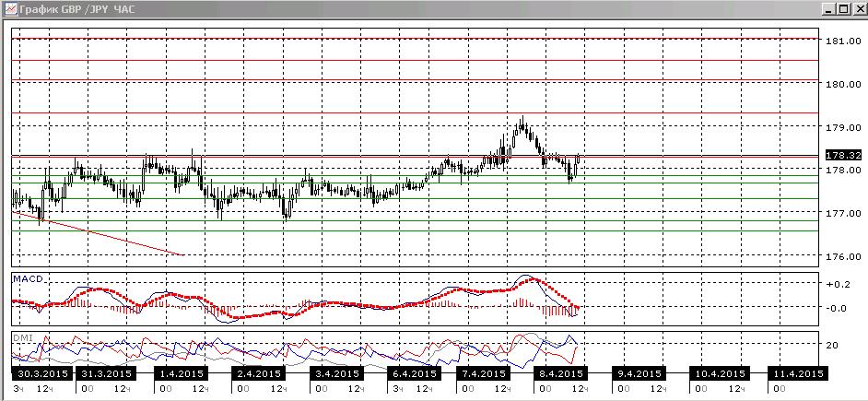Select the 6.4.2015 date marker
The height and width of the screenshot is (401, 868).
coord(416,373)
